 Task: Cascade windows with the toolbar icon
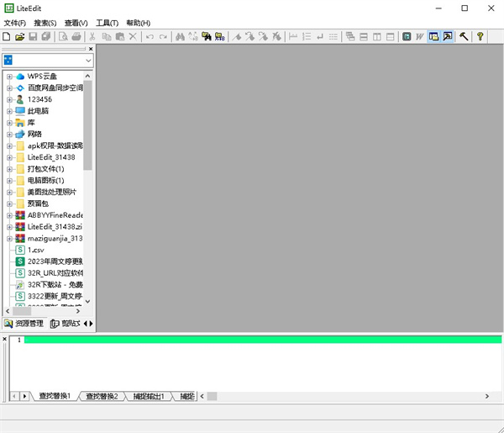(x=350, y=37)
